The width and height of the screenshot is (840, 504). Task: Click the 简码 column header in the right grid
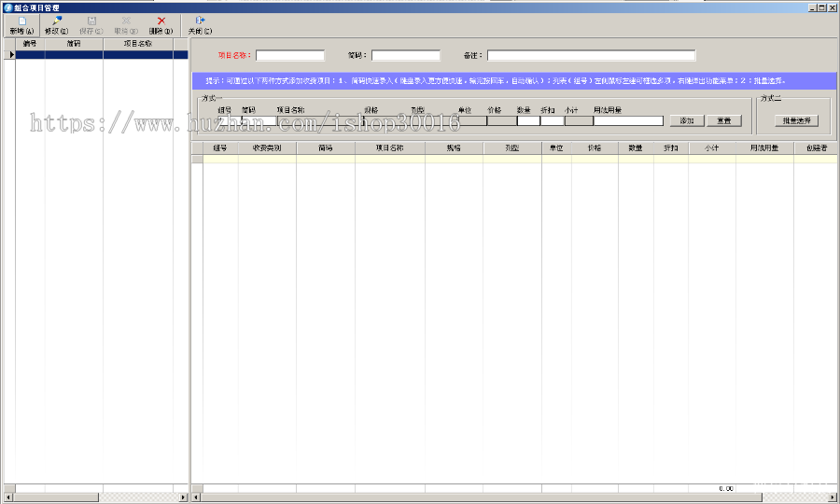(325, 147)
